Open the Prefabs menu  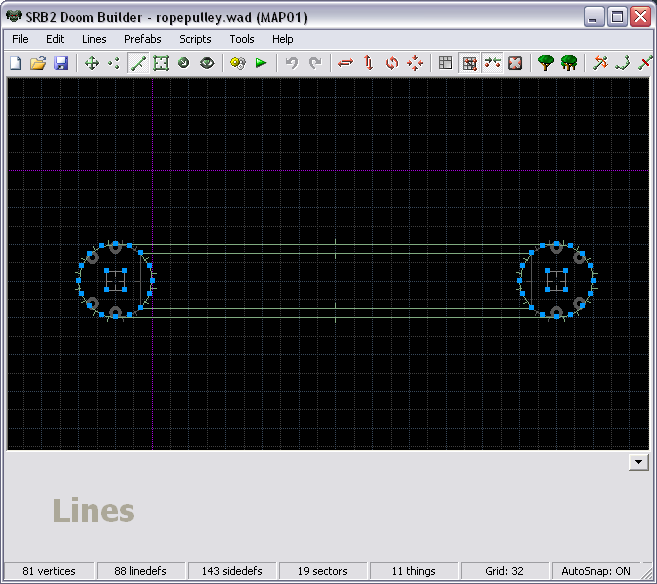[142, 39]
